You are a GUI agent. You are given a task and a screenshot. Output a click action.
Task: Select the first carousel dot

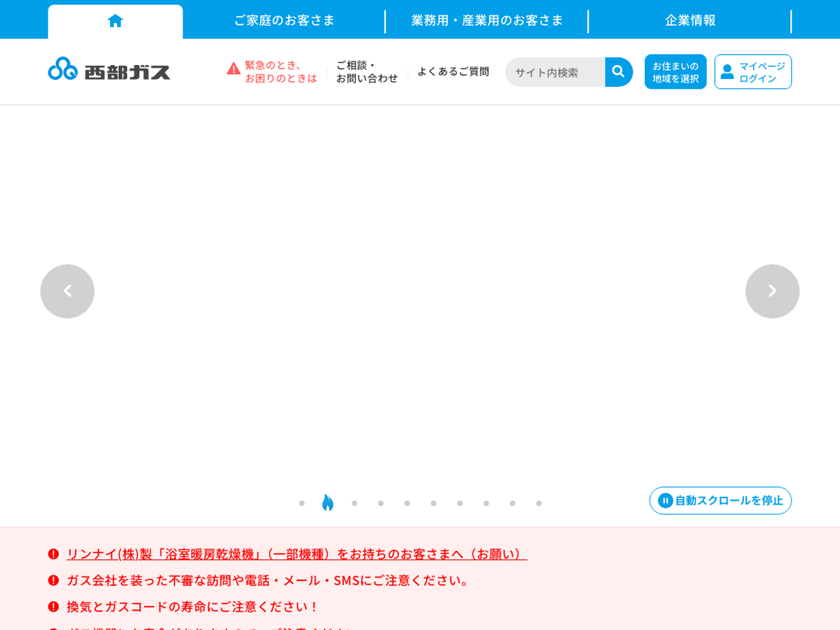[x=302, y=503]
